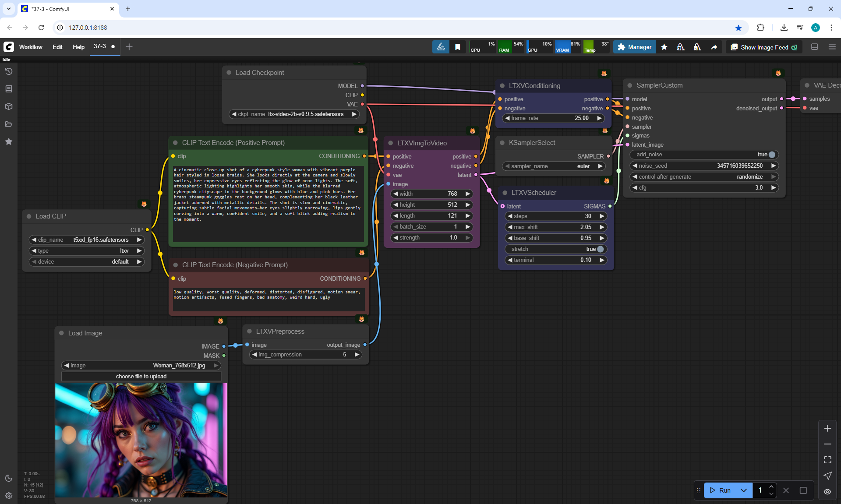Open the Run button dropdown arrow
The height and width of the screenshot is (504, 841).
click(x=743, y=490)
